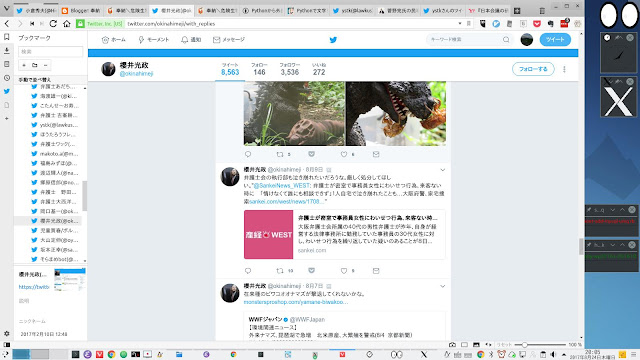Open the History clock panel icon
Image resolution: width=640 pixels, height=360 pixels.
pos(7,78)
